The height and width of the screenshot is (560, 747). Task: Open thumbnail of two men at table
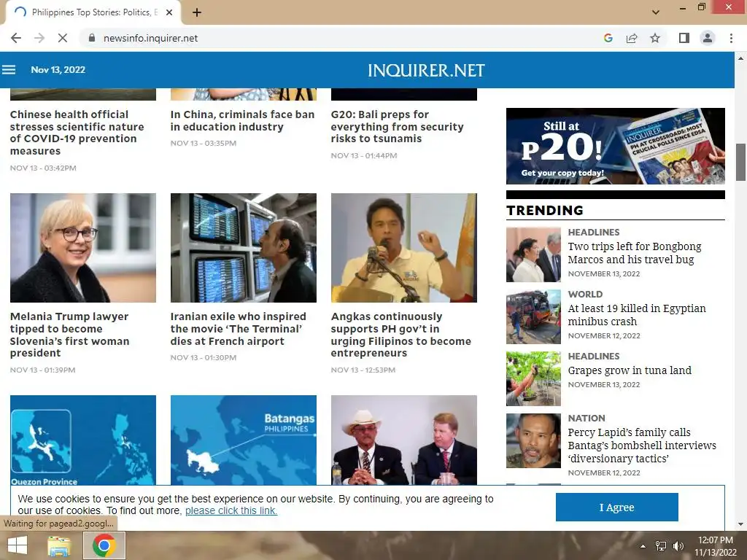coord(404,440)
